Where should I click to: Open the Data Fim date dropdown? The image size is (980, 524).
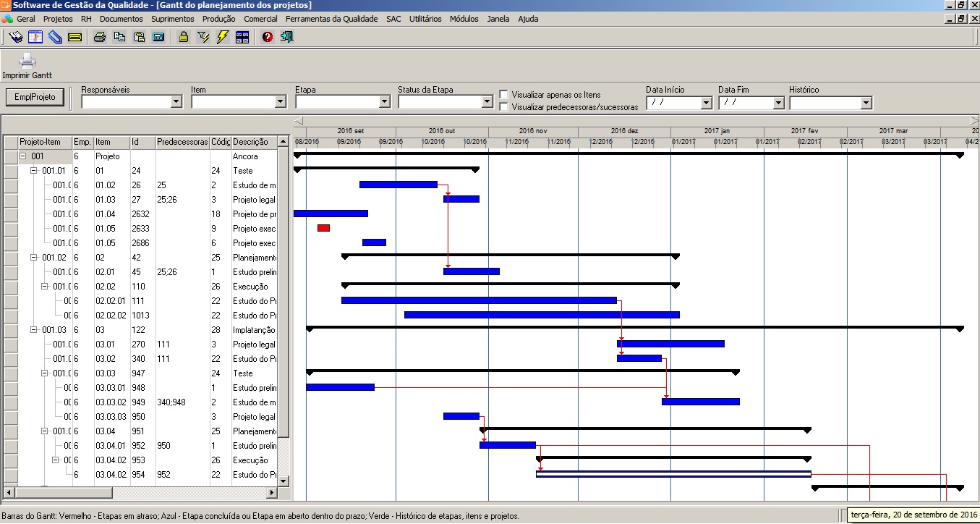point(779,103)
